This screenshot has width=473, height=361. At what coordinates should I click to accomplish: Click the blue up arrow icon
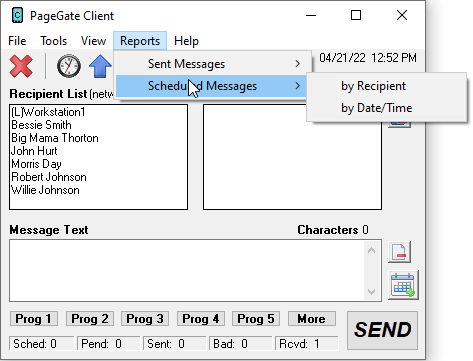point(100,66)
